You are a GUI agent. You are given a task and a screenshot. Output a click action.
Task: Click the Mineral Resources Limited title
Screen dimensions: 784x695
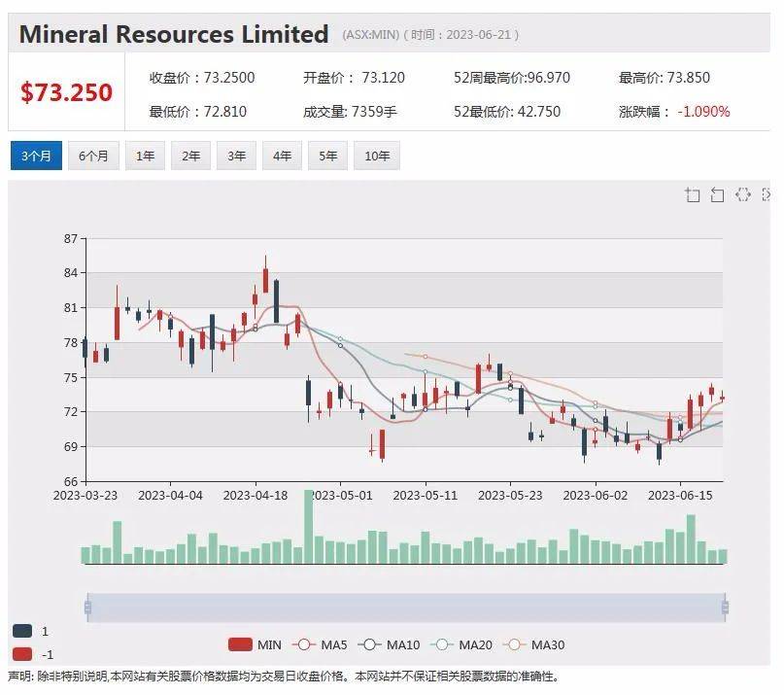tap(174, 34)
